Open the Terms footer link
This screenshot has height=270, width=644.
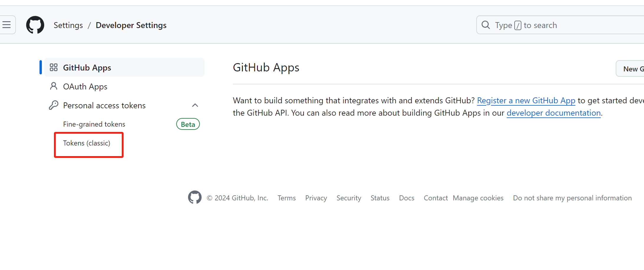coord(286,198)
